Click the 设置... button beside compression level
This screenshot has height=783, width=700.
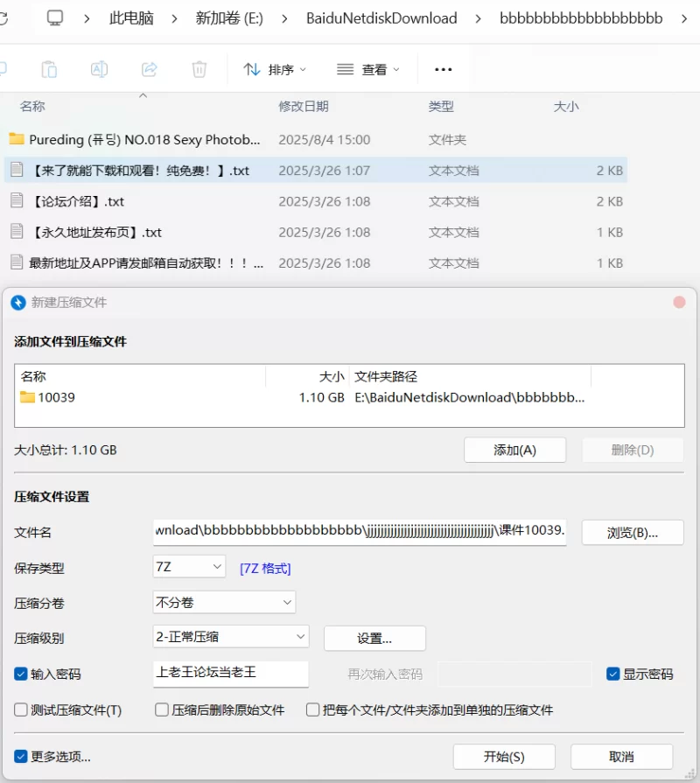[x=374, y=638]
